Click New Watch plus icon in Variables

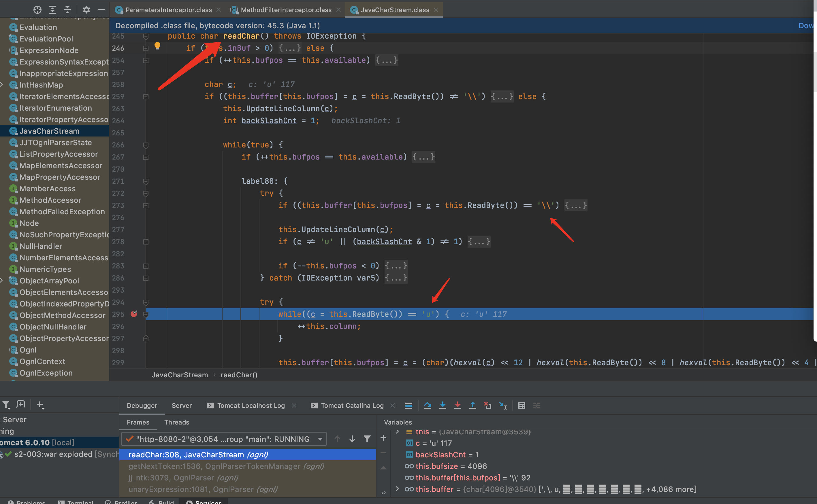[x=383, y=438]
